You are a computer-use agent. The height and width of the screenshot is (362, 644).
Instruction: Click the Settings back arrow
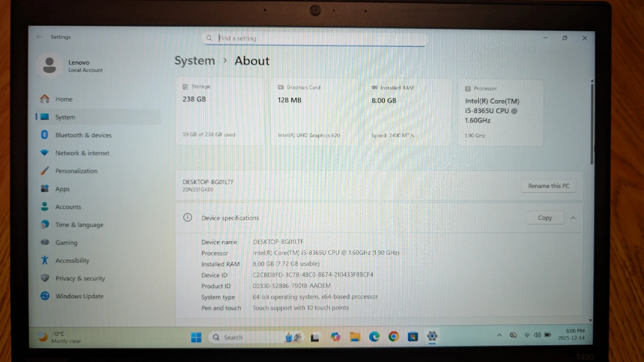39,37
